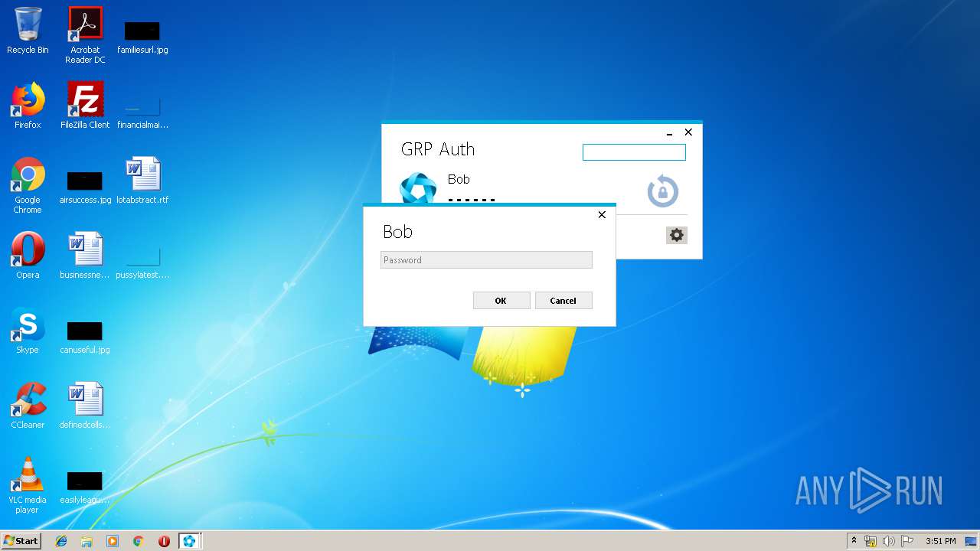Viewport: 980px width, 551px height.
Task: Confirm with the OK button
Action: (x=501, y=301)
